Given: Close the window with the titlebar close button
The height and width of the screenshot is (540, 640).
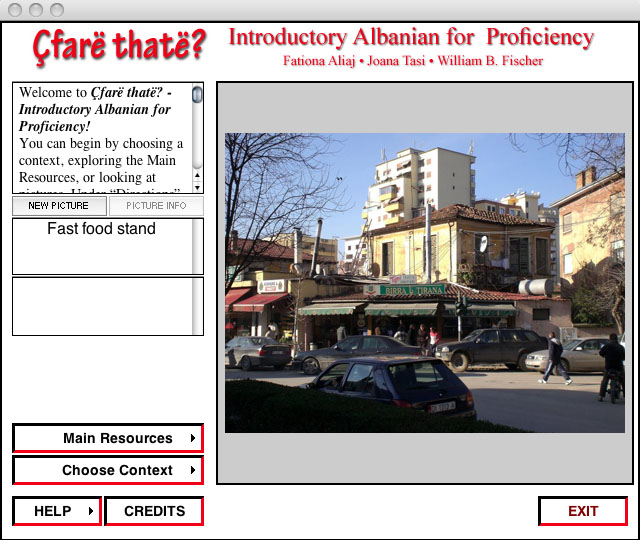Looking at the screenshot, I should (15, 10).
